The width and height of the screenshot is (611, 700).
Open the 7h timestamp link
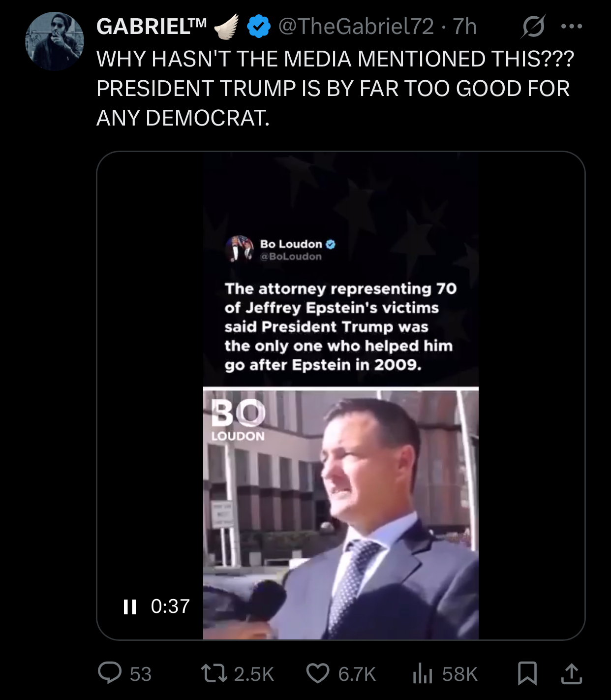[465, 27]
